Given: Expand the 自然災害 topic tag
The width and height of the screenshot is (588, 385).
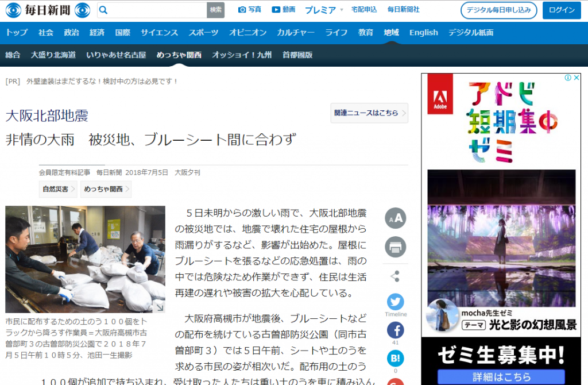Looking at the screenshot, I should coord(57,189).
